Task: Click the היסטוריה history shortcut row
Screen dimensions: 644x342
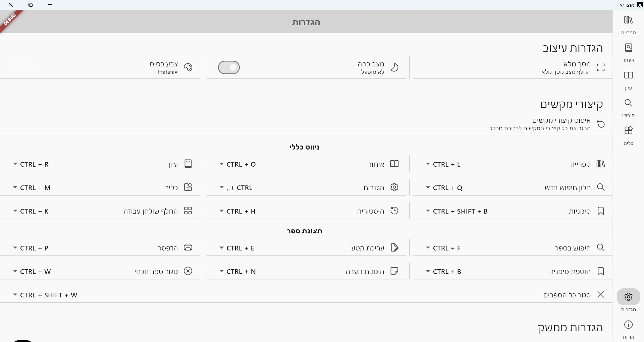Action: (x=370, y=211)
